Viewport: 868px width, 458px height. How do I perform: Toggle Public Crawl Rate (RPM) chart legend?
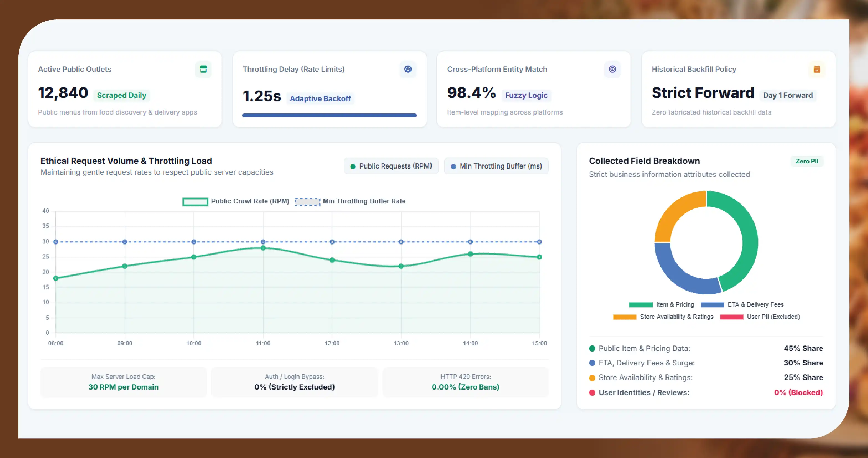click(236, 201)
